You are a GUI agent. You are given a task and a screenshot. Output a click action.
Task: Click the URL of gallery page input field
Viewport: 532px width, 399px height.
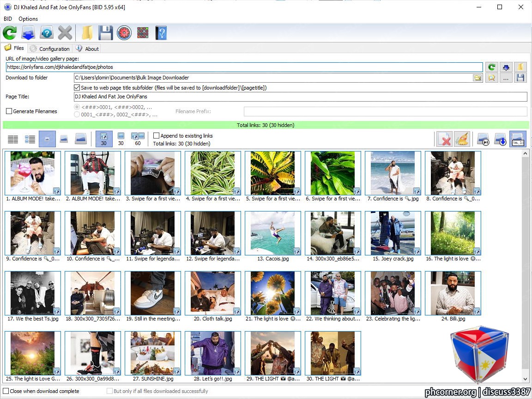coord(244,67)
